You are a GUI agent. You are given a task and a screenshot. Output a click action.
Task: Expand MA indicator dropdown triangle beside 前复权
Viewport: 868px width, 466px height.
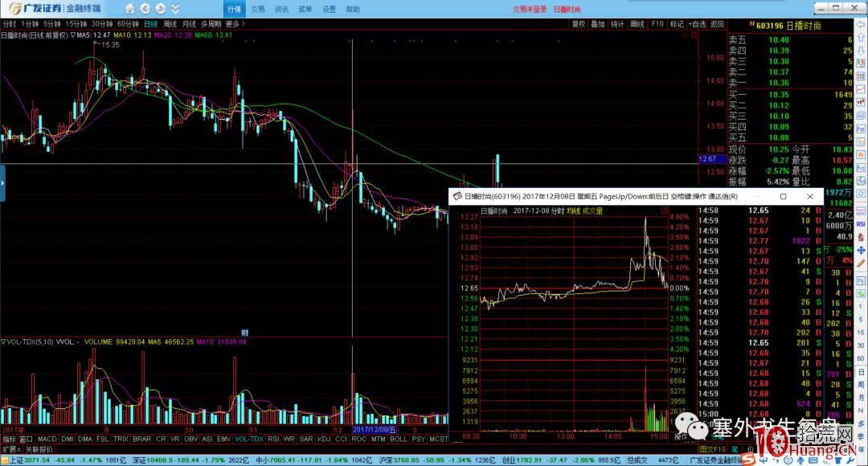pos(72,35)
